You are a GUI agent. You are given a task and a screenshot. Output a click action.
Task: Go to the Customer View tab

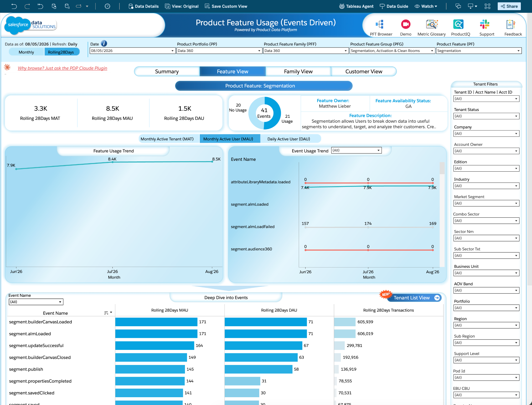tap(364, 71)
